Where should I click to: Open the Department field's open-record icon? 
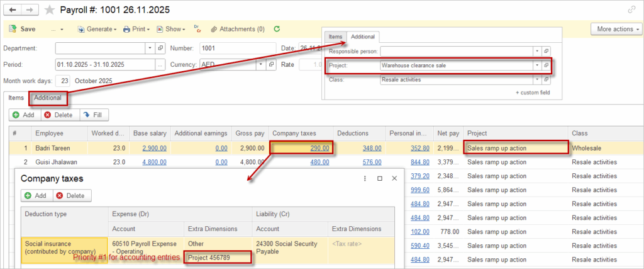160,48
